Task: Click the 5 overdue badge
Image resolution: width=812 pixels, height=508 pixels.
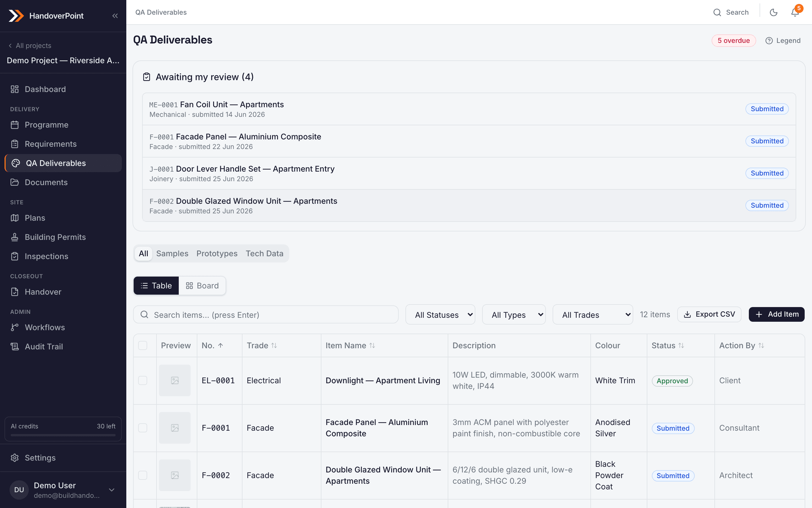Action: [x=734, y=41]
